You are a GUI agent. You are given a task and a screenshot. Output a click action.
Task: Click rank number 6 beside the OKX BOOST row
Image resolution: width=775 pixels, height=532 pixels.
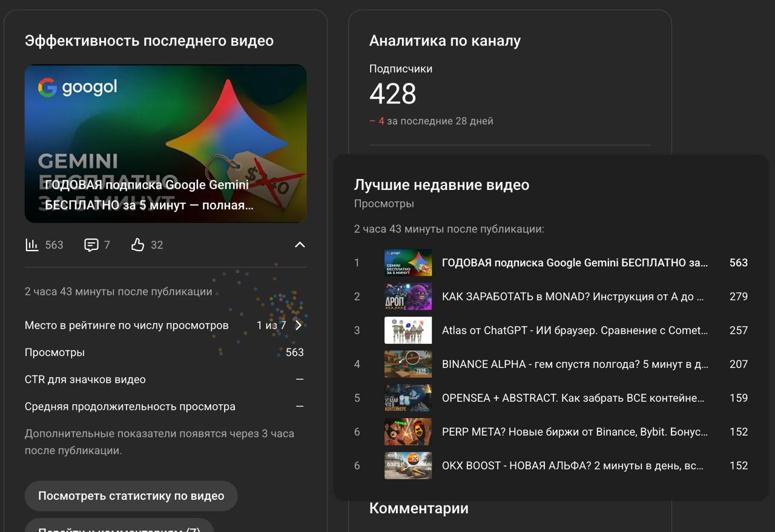(357, 466)
